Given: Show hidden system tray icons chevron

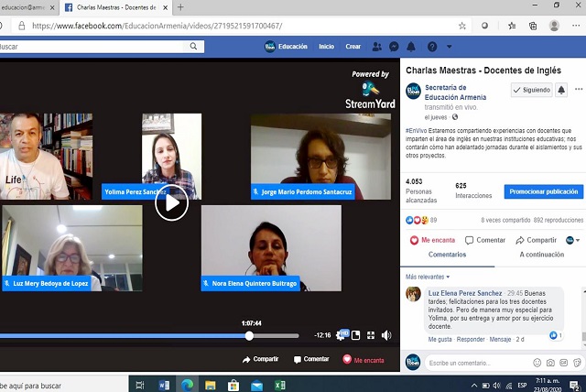Looking at the screenshot, I should [x=474, y=386].
